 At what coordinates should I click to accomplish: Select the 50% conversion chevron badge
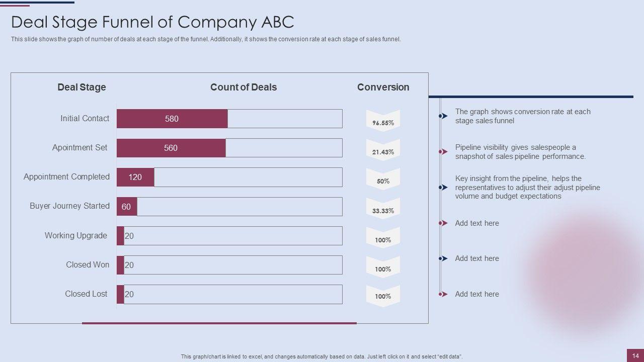(383, 179)
